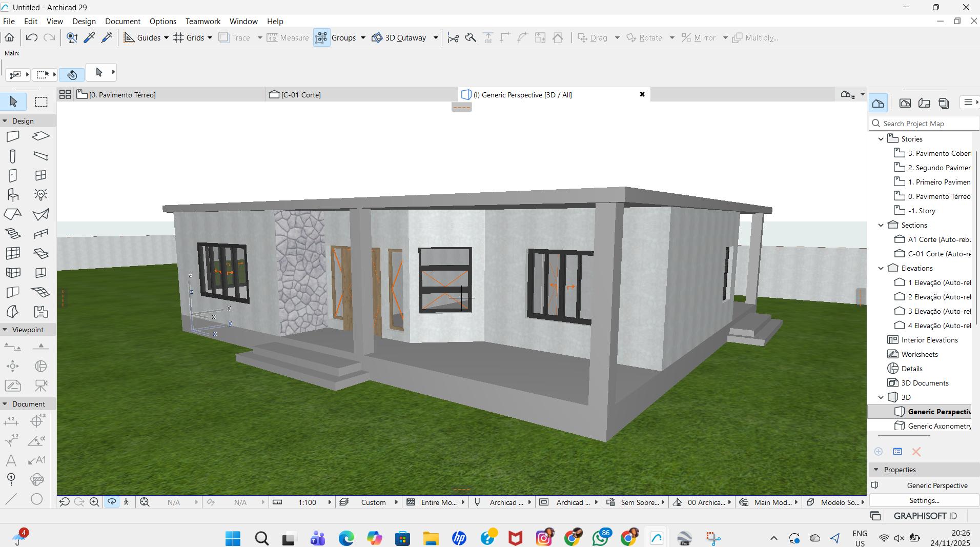This screenshot has height=547, width=980.
Task: Open File Explorer from the taskbar
Action: (x=431, y=538)
